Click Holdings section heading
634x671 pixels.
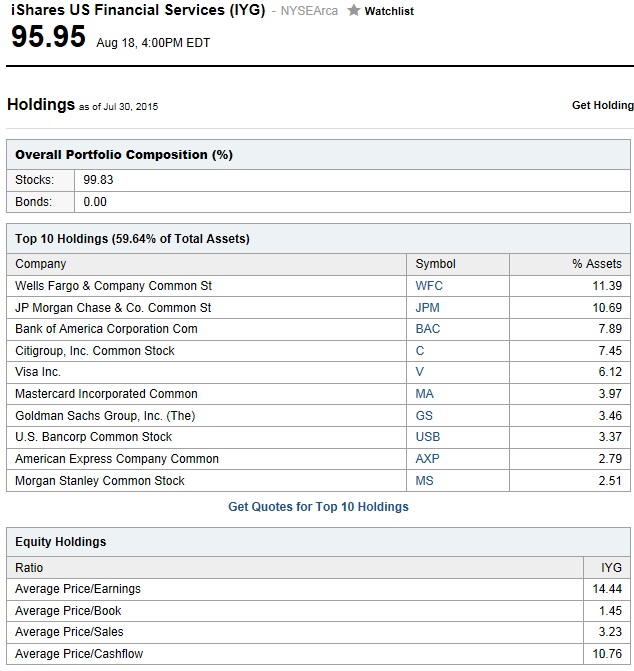[x=41, y=104]
